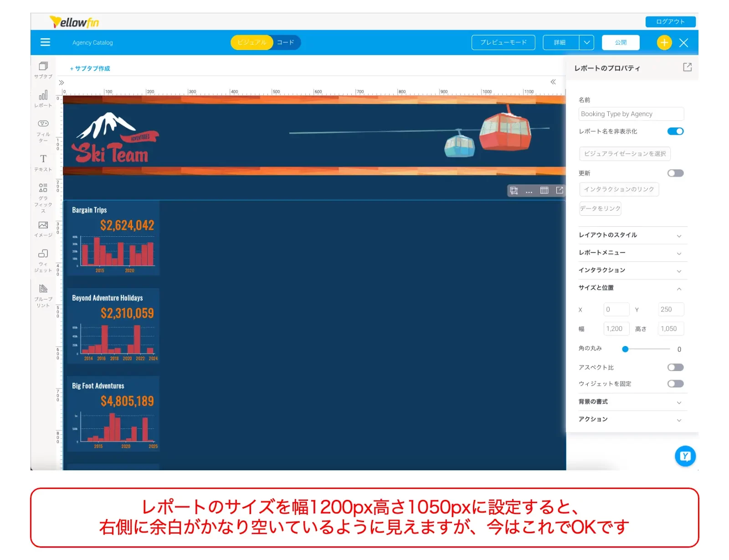Select the フィルター sidebar tool

[x=43, y=130]
